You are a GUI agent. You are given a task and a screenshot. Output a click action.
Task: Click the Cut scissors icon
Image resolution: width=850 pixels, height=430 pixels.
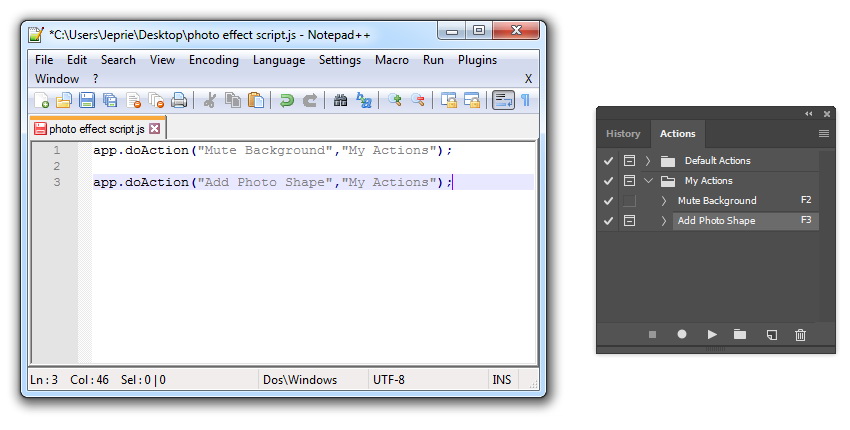210,100
